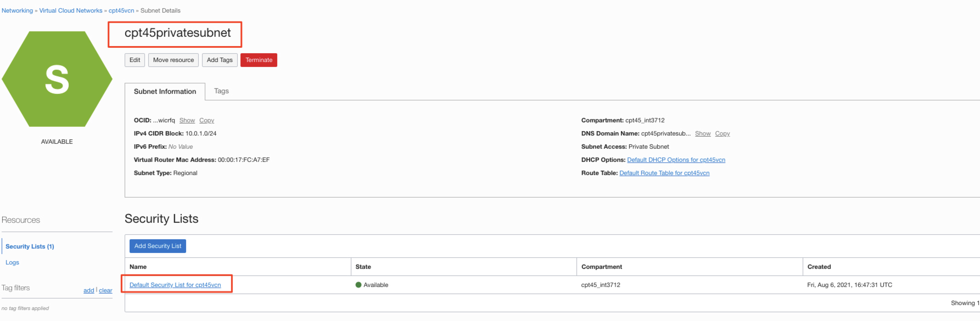Click the Available state indicator dot
This screenshot has width=980, height=321.
(x=359, y=285)
